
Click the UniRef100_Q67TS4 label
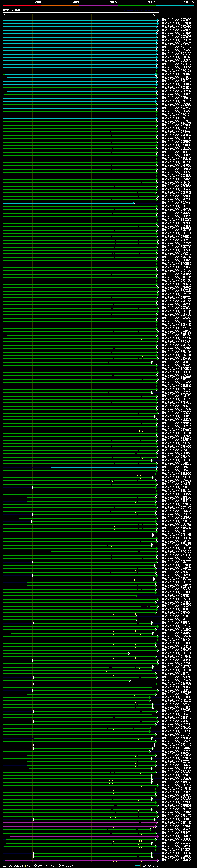point(177,735)
